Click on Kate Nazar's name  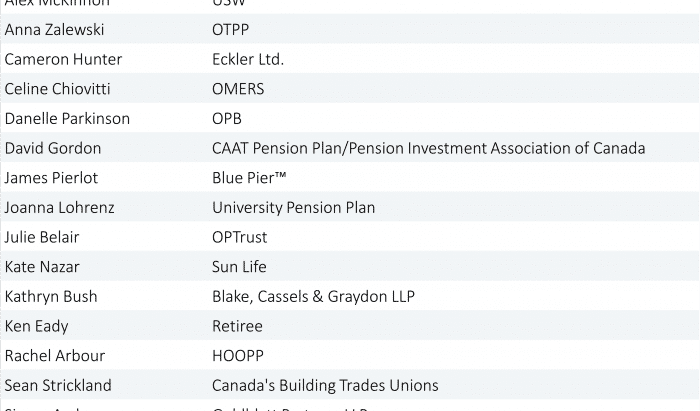tap(42, 267)
